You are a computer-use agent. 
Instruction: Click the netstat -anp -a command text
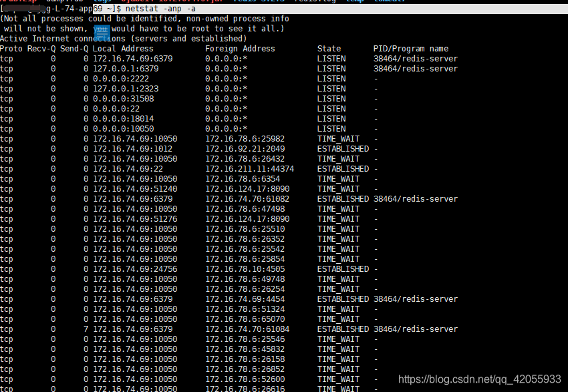click(160, 9)
